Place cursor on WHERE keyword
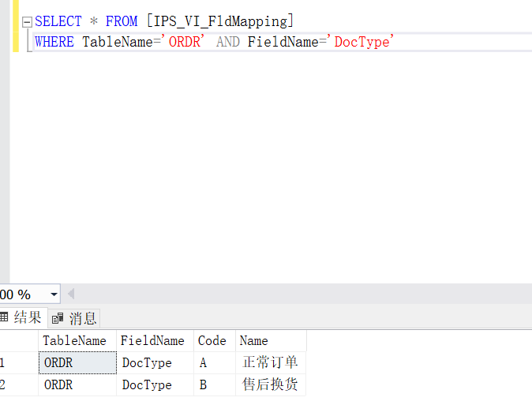The image size is (532, 420). click(54, 42)
